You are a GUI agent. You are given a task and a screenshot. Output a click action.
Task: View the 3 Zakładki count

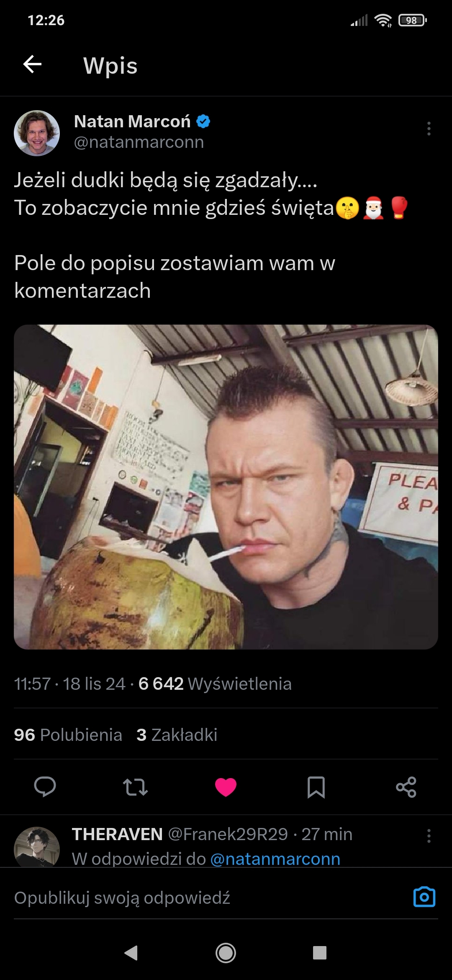pyautogui.click(x=177, y=735)
